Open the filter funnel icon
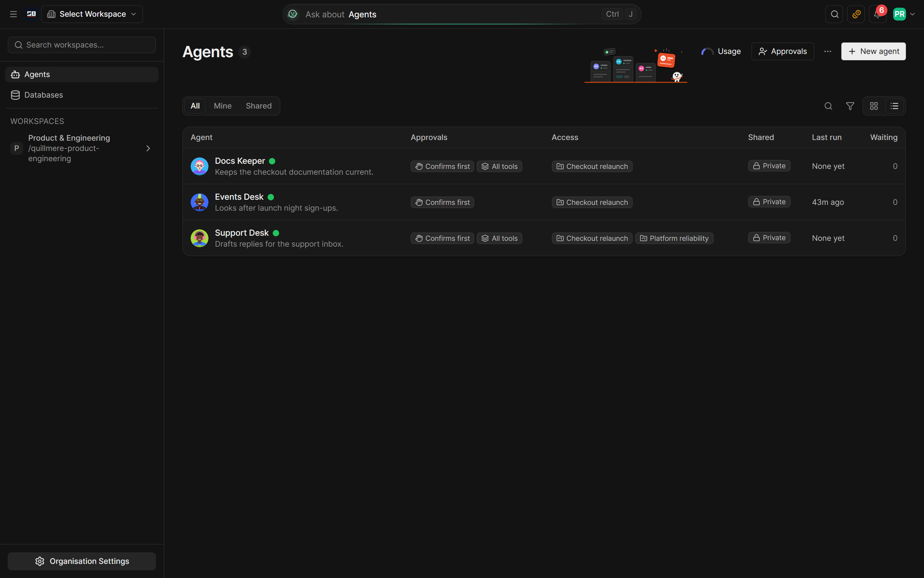Viewport: 924px width, 578px height. pyautogui.click(x=850, y=106)
